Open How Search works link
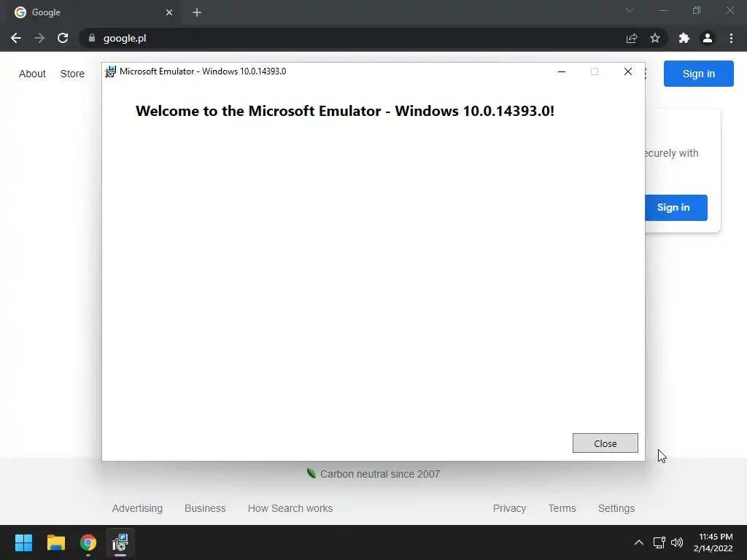 pos(290,508)
